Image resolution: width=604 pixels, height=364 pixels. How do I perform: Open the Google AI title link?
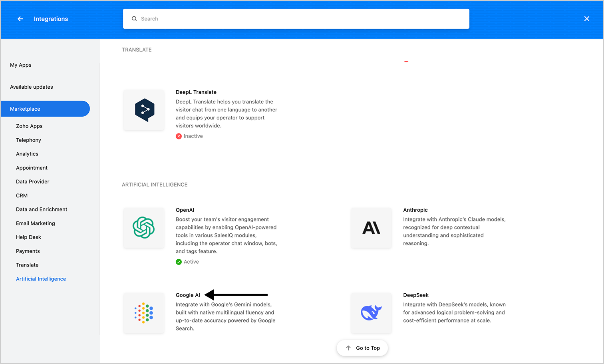click(188, 295)
